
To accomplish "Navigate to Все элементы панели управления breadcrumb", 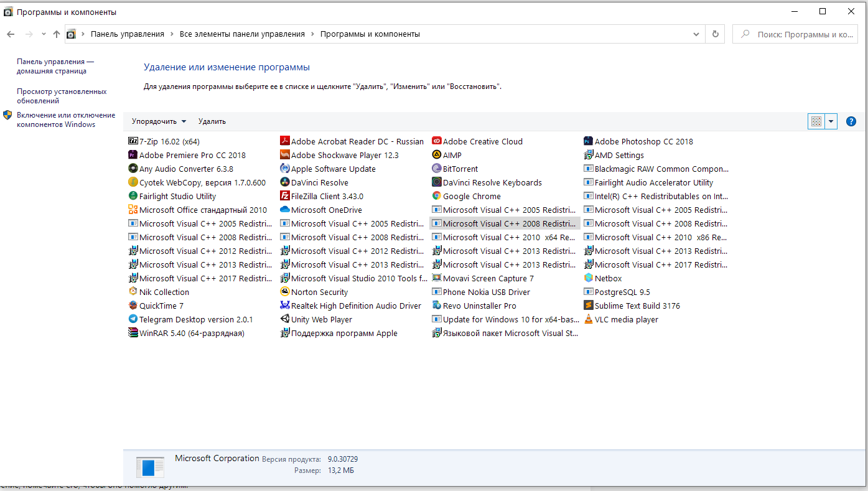I will (242, 34).
